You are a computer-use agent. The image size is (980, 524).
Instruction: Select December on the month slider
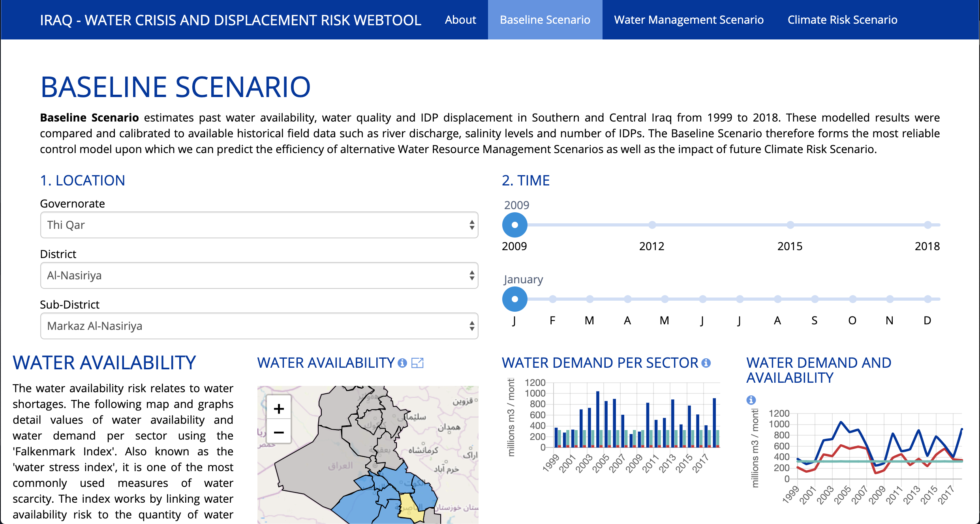pyautogui.click(x=928, y=299)
